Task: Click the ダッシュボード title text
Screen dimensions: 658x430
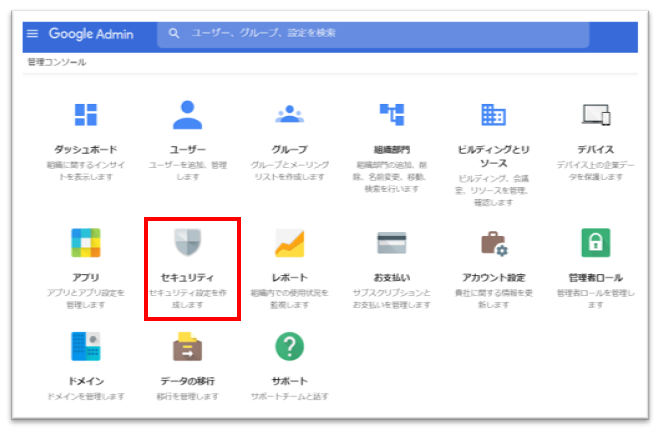Action: pos(86,149)
